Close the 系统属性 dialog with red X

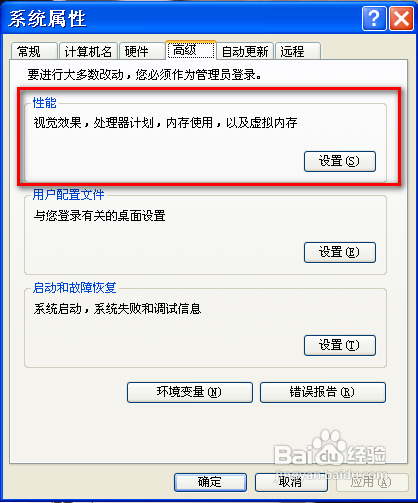coord(401,19)
